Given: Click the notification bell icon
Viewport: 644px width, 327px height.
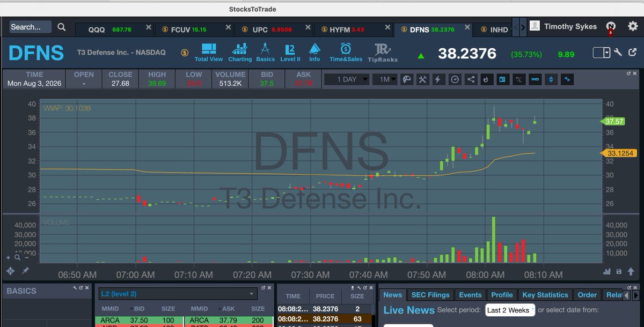Looking at the screenshot, I should tap(611, 26).
